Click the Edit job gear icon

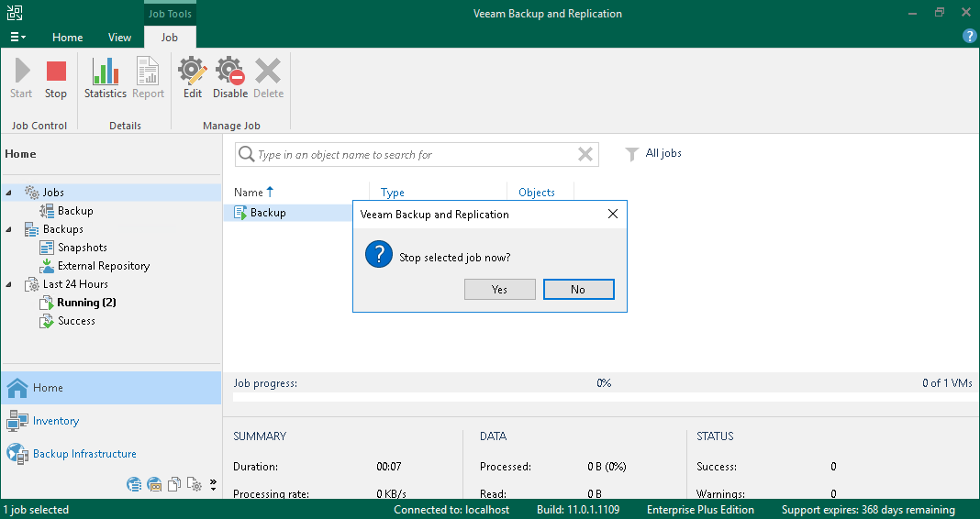(193, 71)
